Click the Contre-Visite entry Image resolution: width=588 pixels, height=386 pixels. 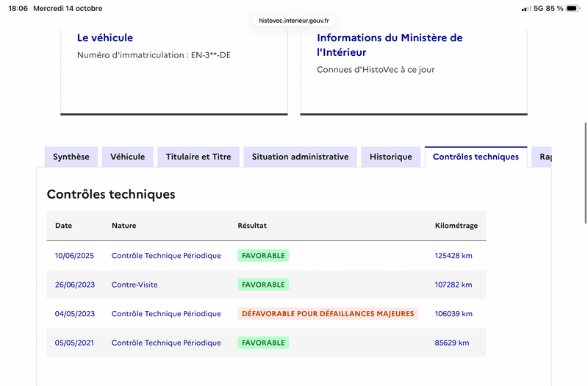click(135, 285)
